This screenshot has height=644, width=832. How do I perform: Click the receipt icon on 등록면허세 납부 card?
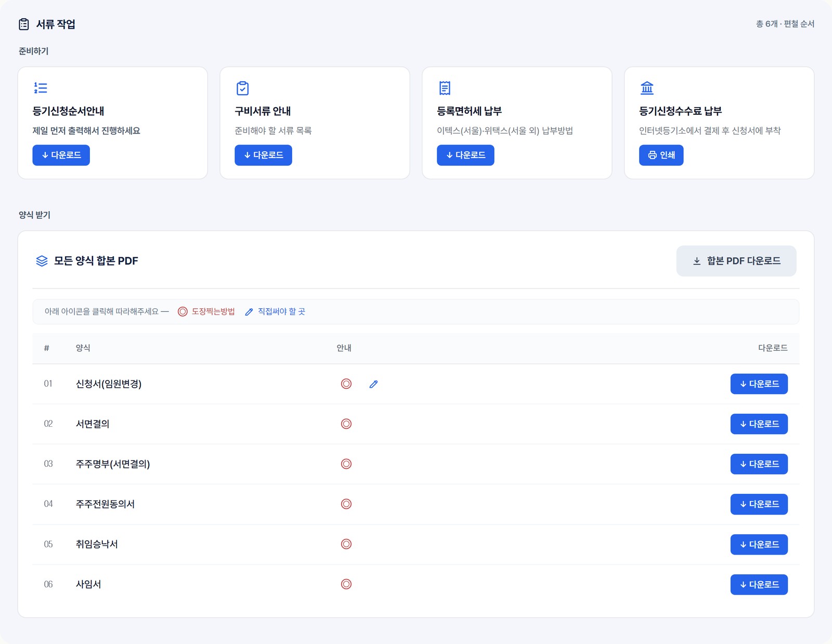click(x=445, y=88)
